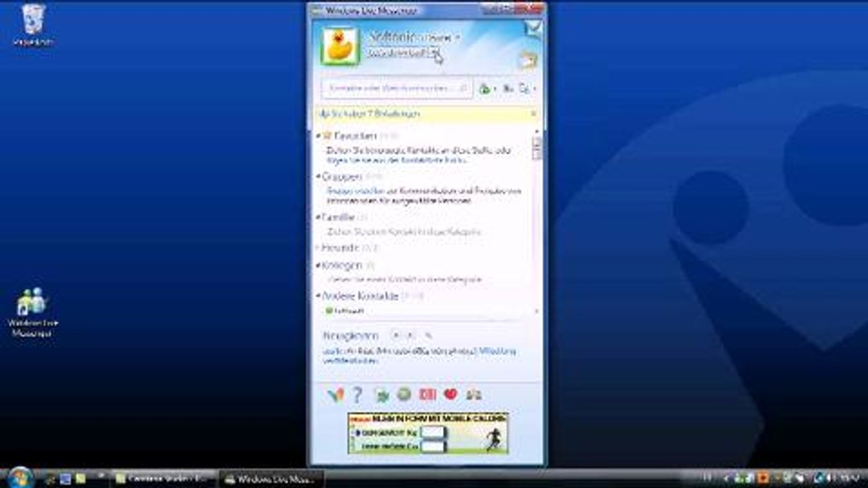Expand the Freunde group
The width and height of the screenshot is (868, 488).
click(318, 247)
